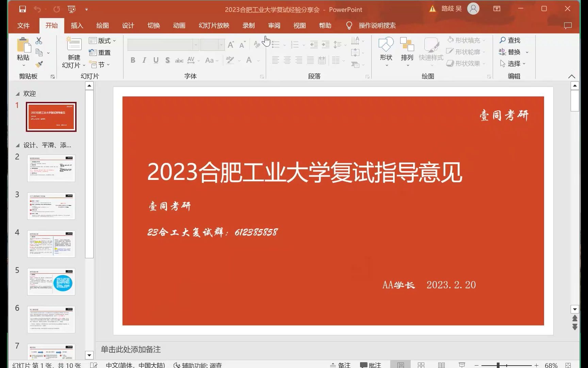Open the 选择 select dropdown
This screenshot has height=368, width=588.
513,64
